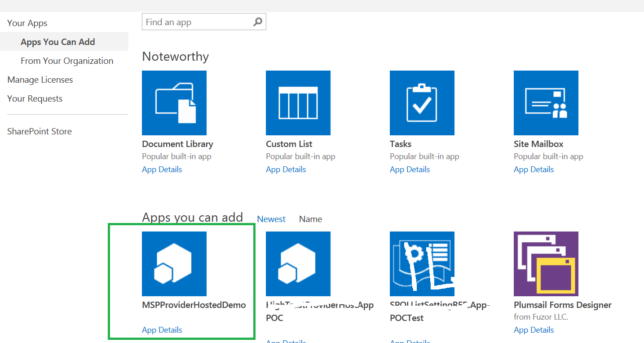644x343 pixels.
Task: Open App Details under Plumsail Forms Designer
Action: click(534, 330)
